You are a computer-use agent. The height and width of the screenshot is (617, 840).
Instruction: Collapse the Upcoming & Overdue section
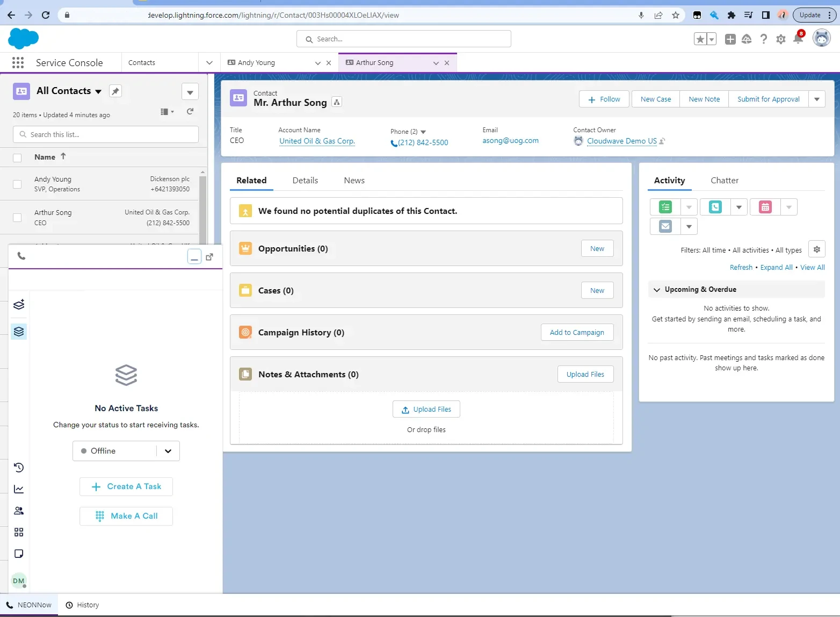[x=656, y=290]
